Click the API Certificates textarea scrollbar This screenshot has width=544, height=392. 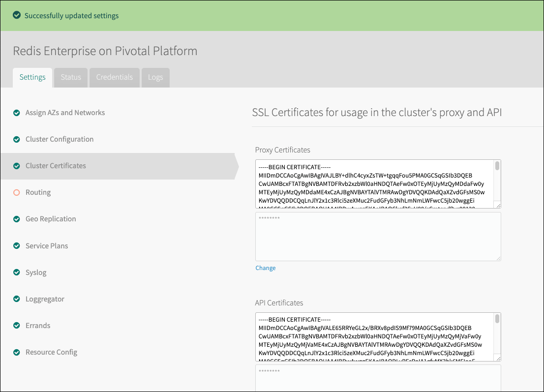click(497, 319)
